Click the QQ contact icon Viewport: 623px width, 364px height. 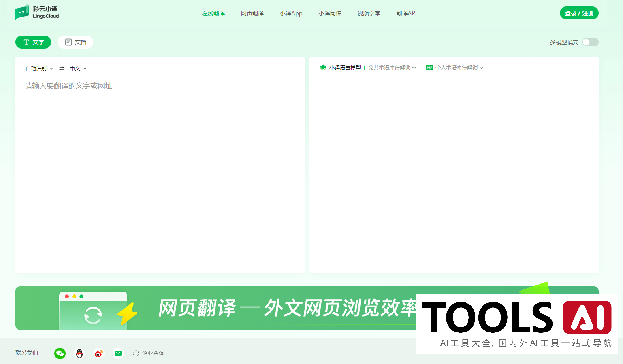(x=79, y=353)
